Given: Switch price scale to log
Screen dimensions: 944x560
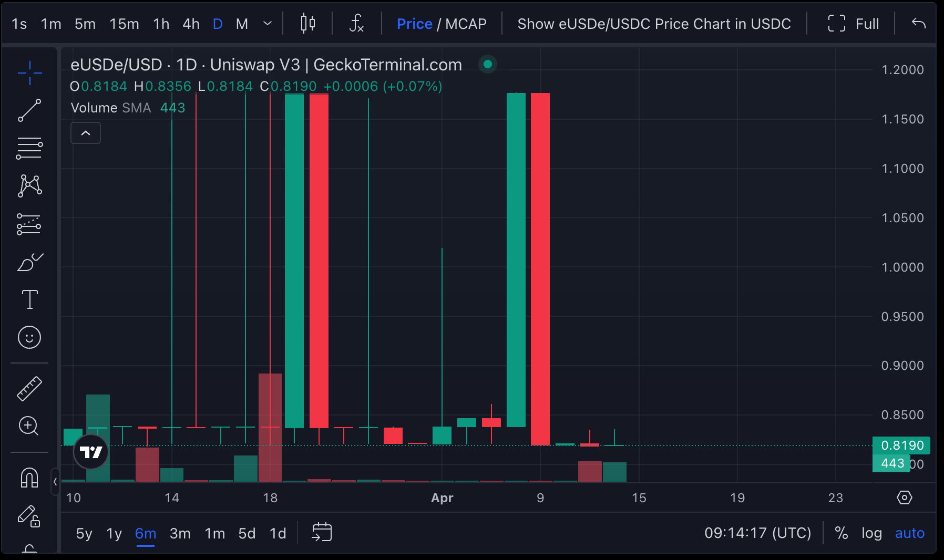Looking at the screenshot, I should click(872, 533).
